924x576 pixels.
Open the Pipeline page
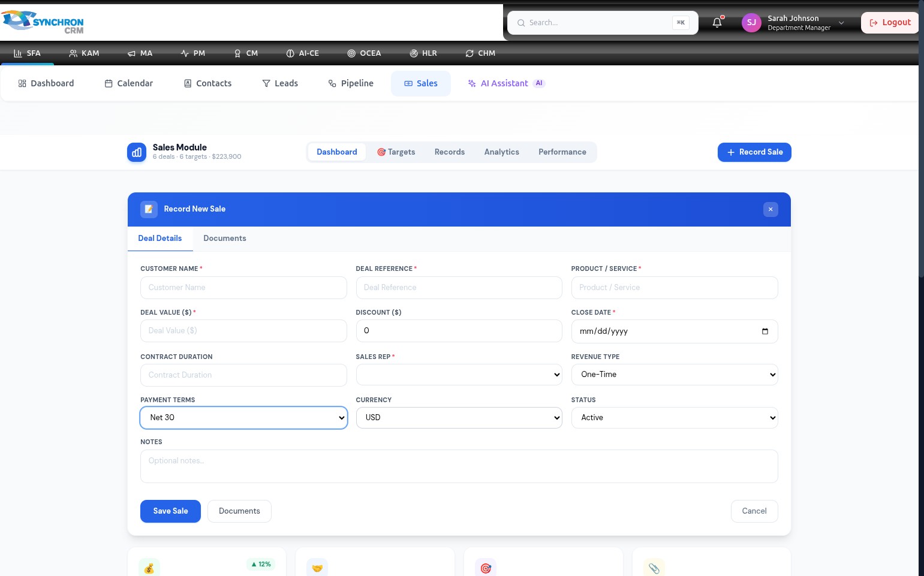351,83
